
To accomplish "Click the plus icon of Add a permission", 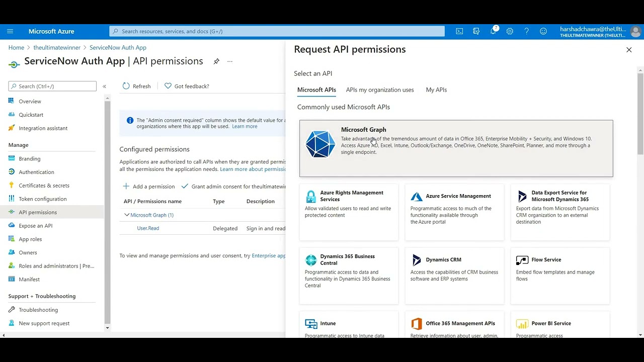I will click(126, 186).
